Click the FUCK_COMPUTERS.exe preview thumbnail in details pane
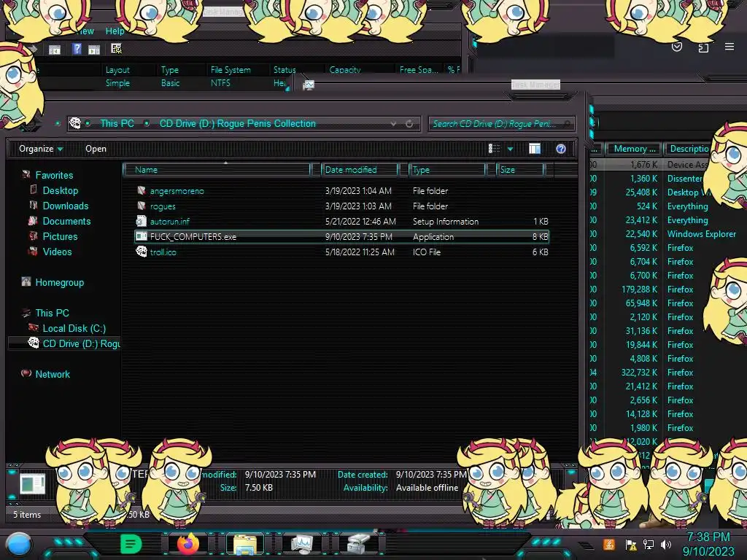This screenshot has width=747, height=560. [33, 484]
